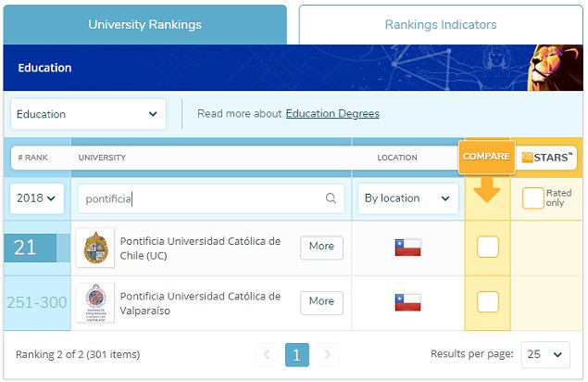Click the Chile flag in the second row

pyautogui.click(x=407, y=302)
